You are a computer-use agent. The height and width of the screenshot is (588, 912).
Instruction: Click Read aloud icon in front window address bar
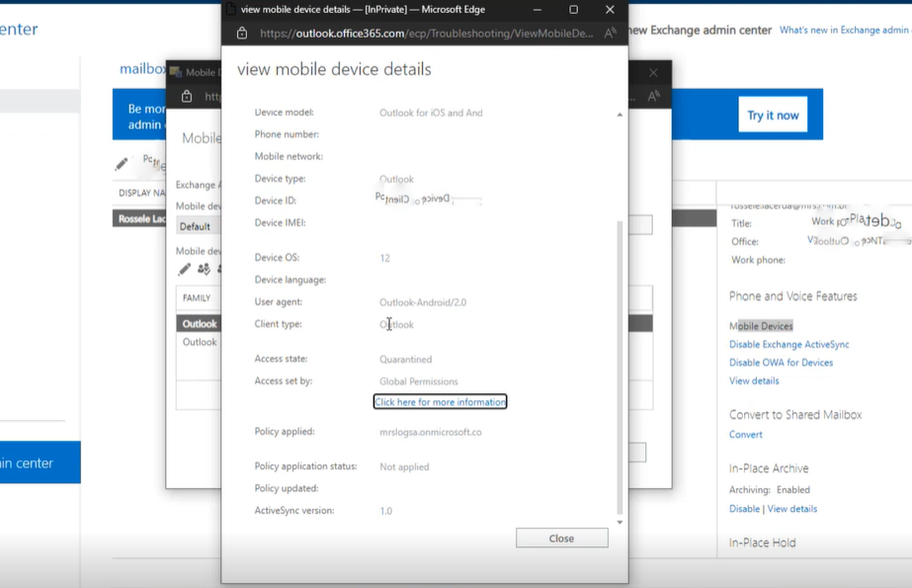pyautogui.click(x=610, y=34)
